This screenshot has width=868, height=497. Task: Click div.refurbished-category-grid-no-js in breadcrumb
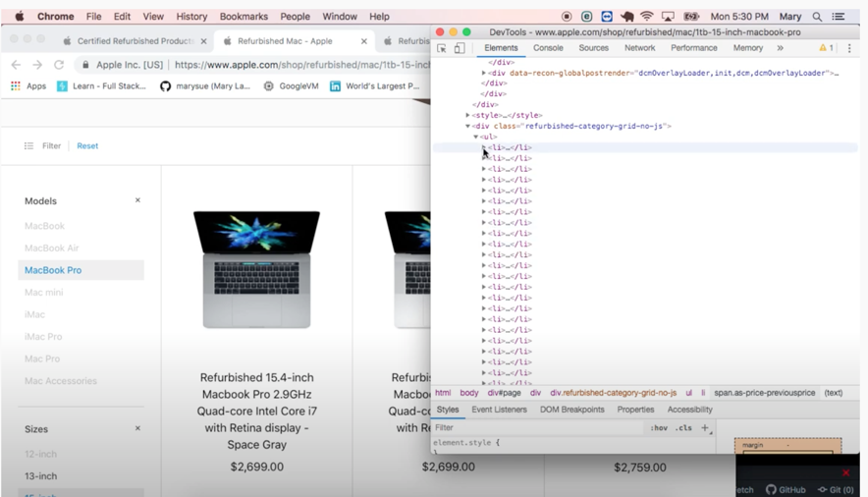(x=614, y=393)
